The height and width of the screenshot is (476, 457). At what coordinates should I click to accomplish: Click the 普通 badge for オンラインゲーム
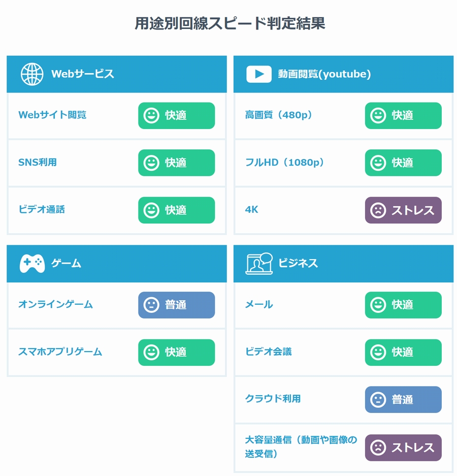pyautogui.click(x=176, y=305)
